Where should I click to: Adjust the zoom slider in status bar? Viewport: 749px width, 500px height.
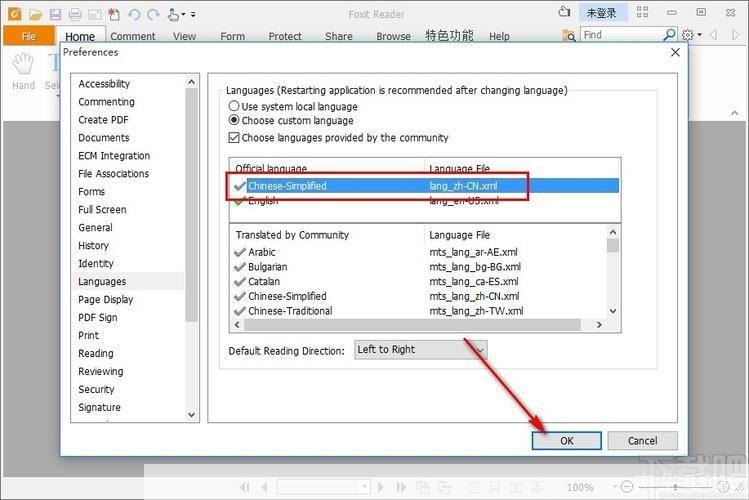point(675,487)
